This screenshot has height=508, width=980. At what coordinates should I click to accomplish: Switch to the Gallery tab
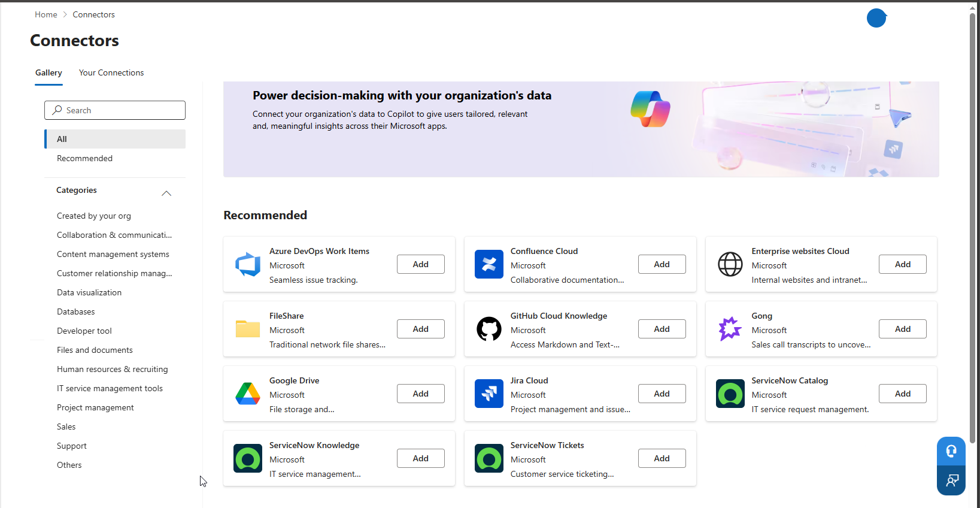[48, 72]
